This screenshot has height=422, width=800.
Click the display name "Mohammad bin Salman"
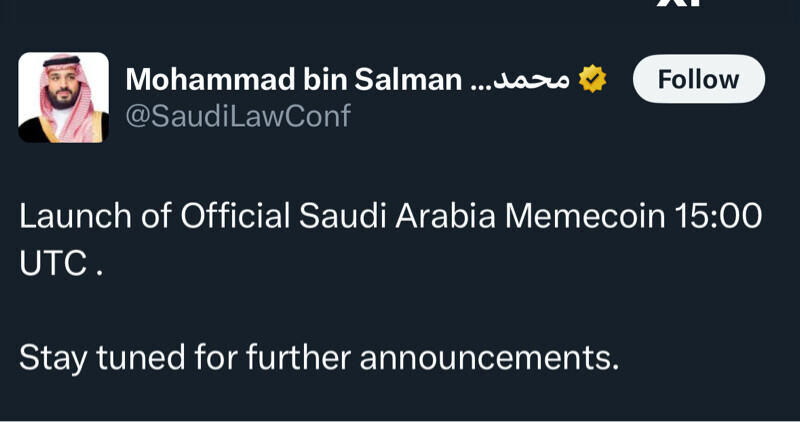point(294,79)
